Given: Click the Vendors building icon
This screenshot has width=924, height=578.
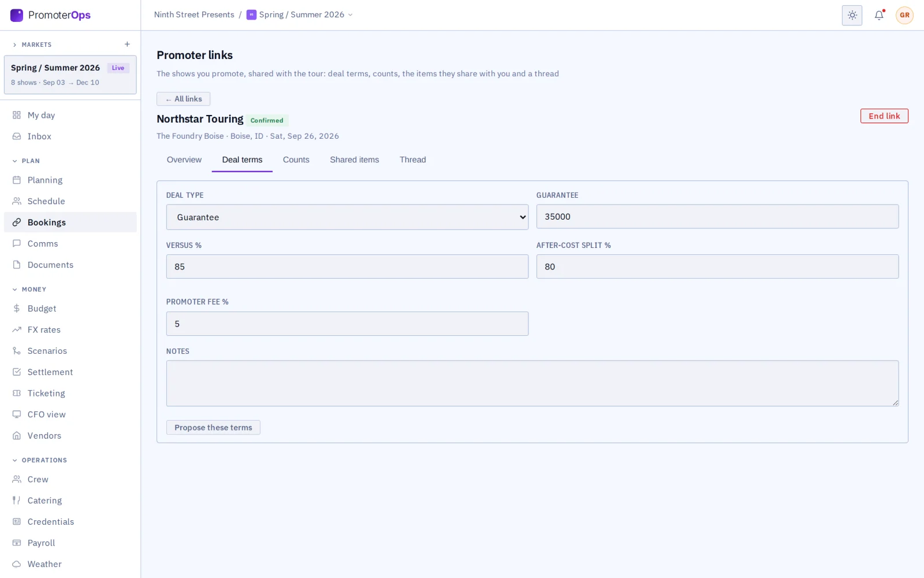Looking at the screenshot, I should pos(17,436).
